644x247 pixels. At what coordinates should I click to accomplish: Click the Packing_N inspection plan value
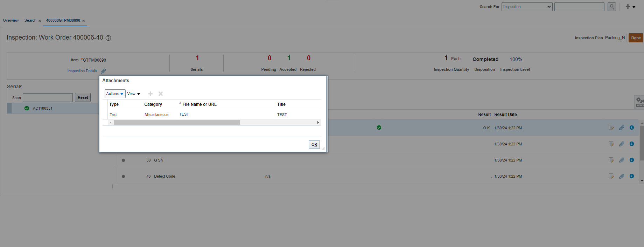point(615,38)
